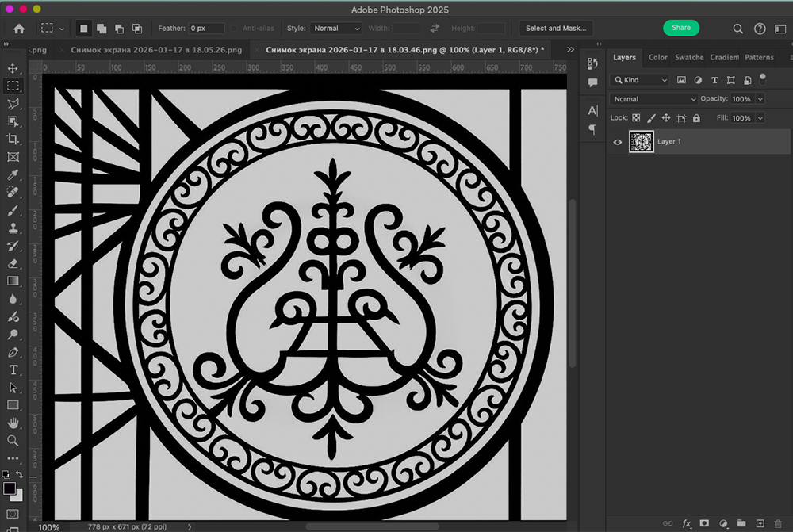Lock image pixels
This screenshot has width=793, height=532.
pyautogui.click(x=651, y=118)
